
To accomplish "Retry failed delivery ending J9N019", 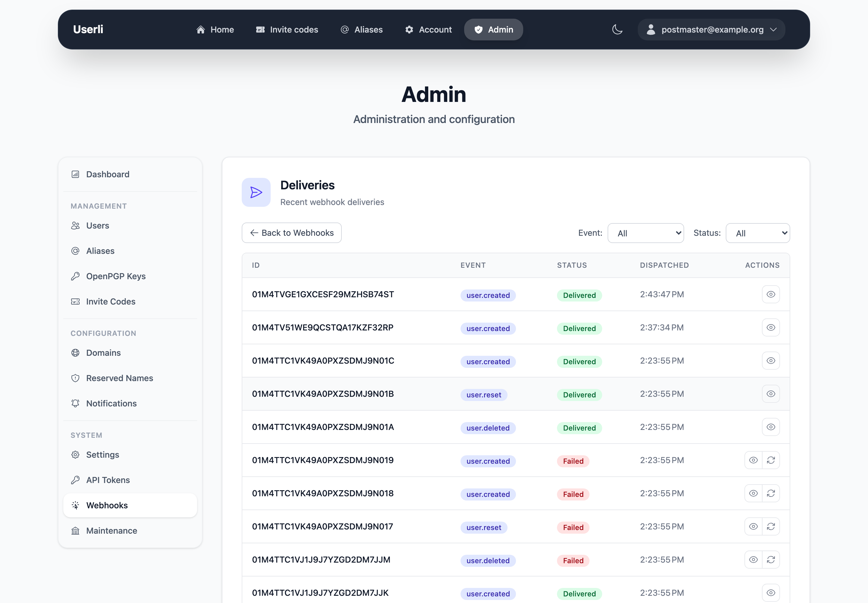I will (x=771, y=460).
